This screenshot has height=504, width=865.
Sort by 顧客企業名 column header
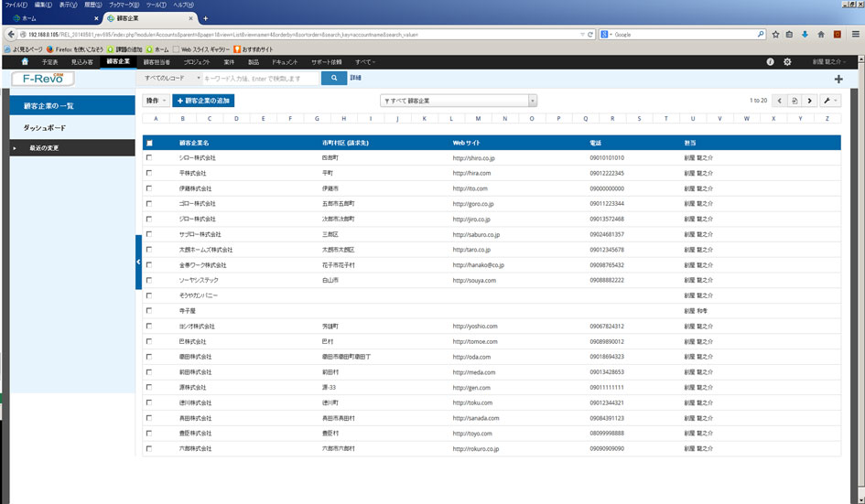[194, 143]
